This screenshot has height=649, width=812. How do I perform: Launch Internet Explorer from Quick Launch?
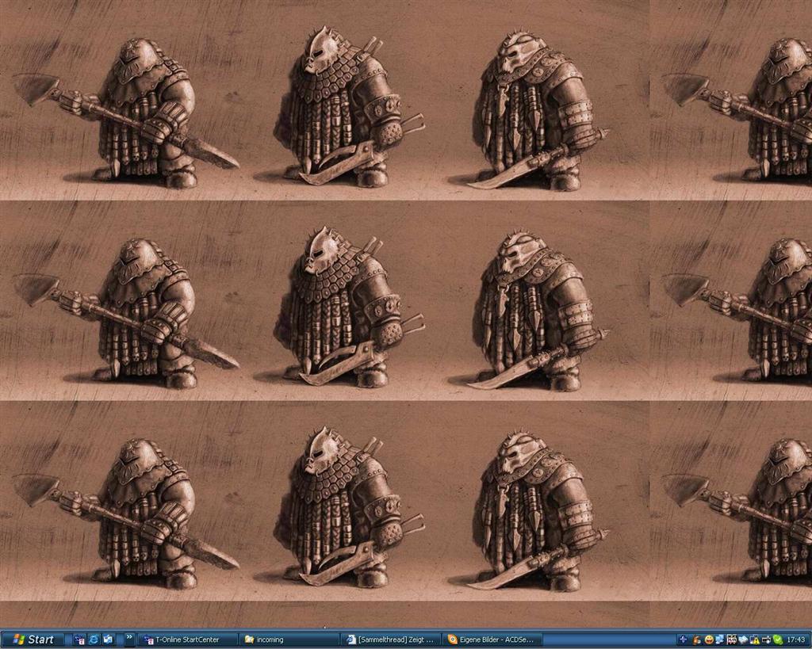tap(94, 639)
